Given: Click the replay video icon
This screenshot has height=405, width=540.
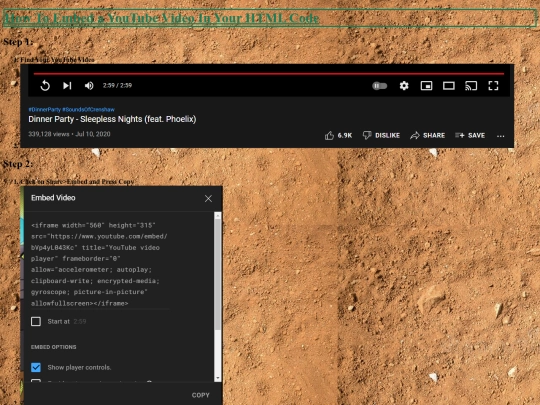Looking at the screenshot, I should coord(45,85).
